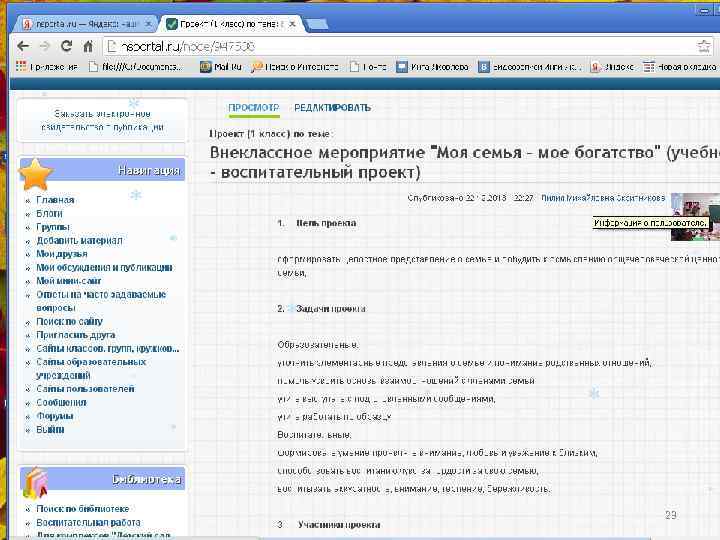Open Инга Яковлева bookmark

[x=433, y=67]
